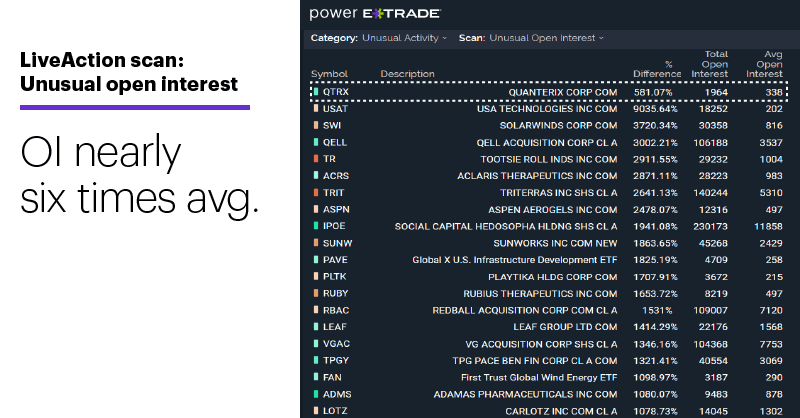
Task: Select the TR symbol
Action: [x=329, y=159]
